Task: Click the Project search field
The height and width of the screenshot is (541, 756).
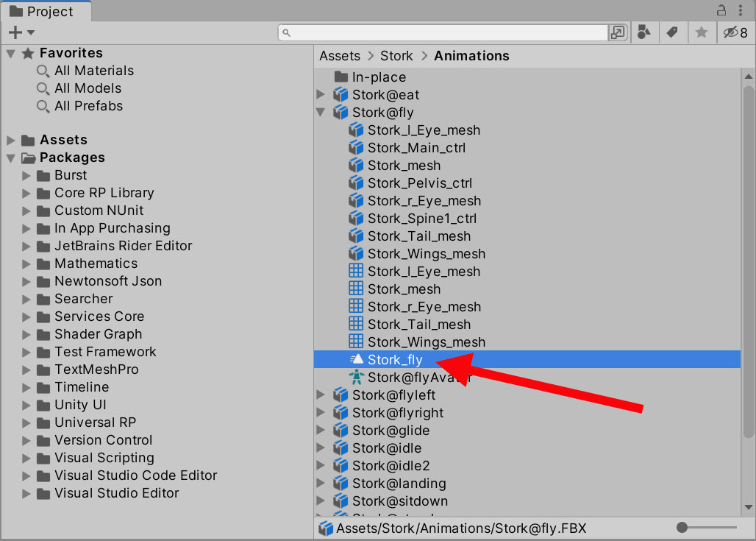Action: coord(443,33)
